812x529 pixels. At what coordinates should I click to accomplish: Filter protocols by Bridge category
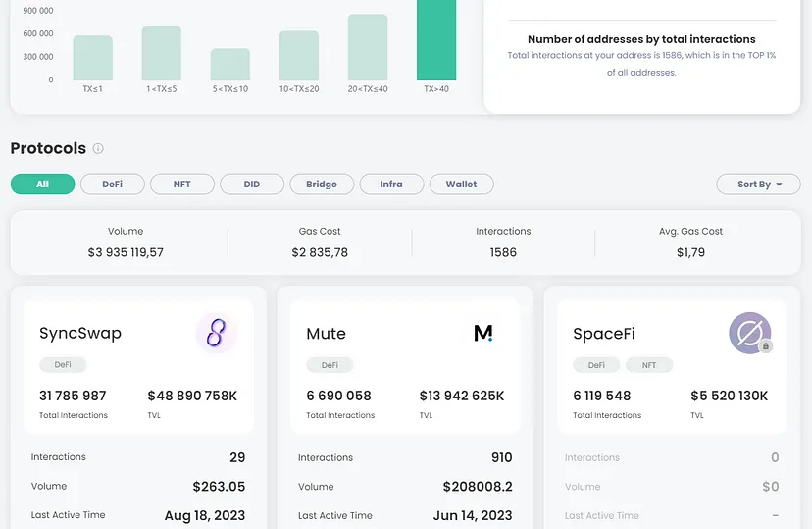(x=321, y=184)
